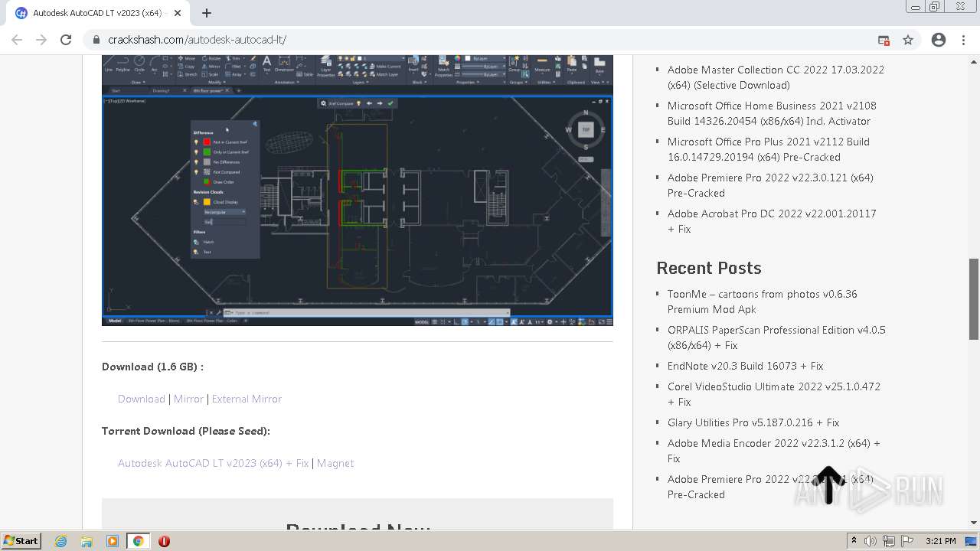View site security lock icon
Viewport: 980px width, 551px height.
pos(96,40)
